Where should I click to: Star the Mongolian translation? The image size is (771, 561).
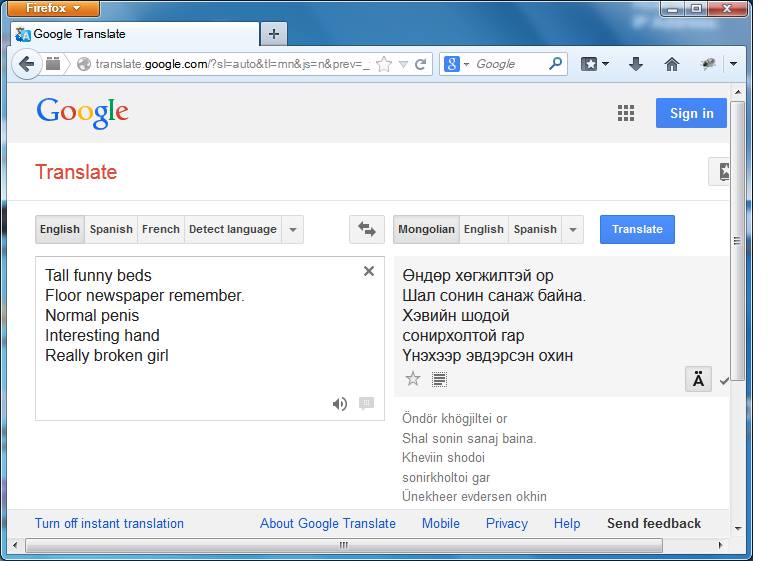[413, 379]
